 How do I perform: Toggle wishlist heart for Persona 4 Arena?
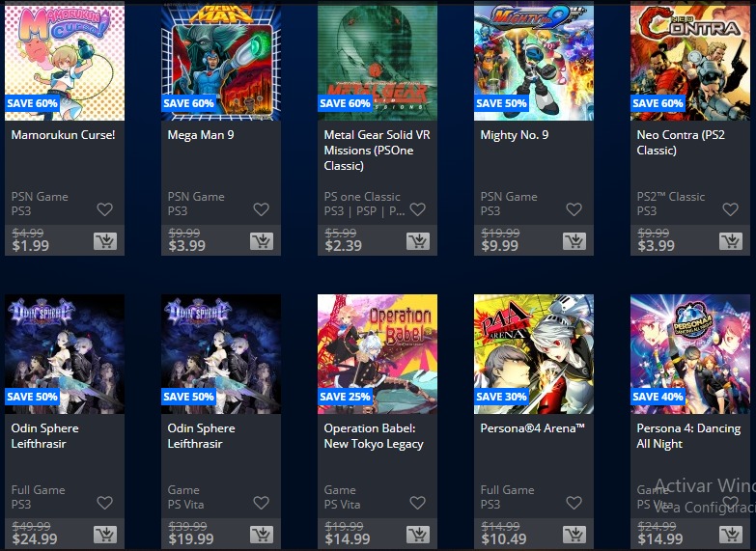click(x=574, y=503)
